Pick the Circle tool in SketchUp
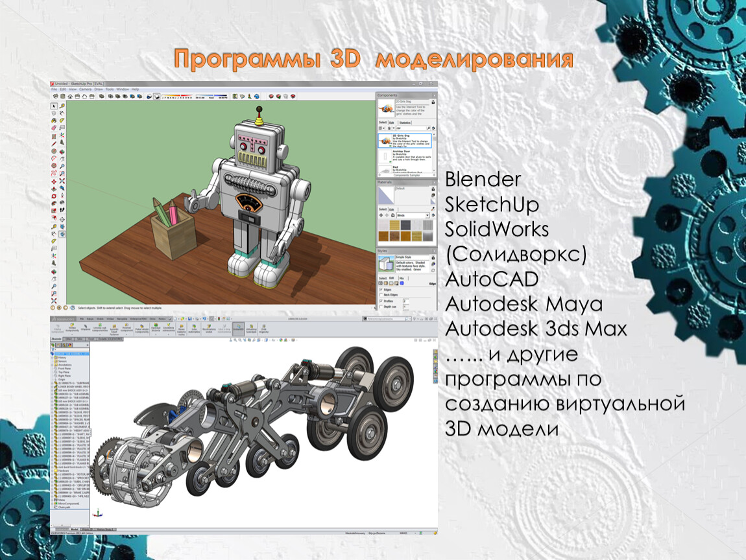The width and height of the screenshot is (746, 560). 54,151
